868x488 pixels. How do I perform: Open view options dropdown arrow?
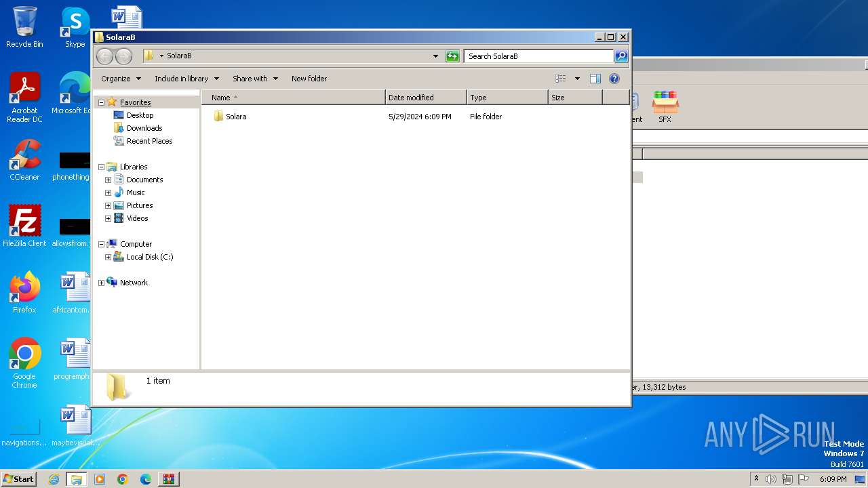tap(577, 79)
